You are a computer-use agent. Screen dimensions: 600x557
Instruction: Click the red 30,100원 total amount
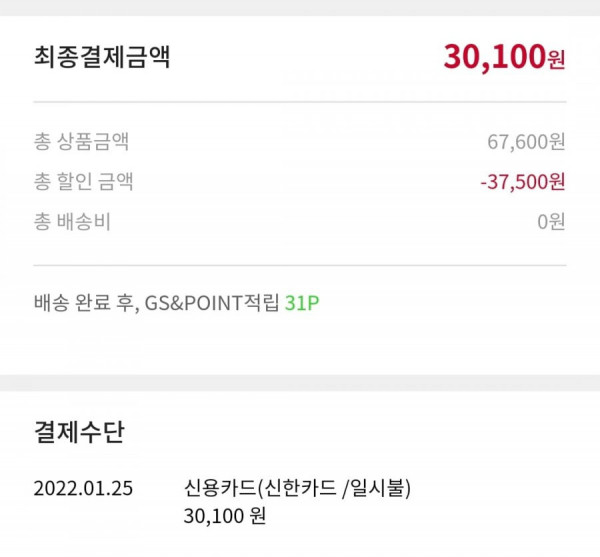pos(504,57)
